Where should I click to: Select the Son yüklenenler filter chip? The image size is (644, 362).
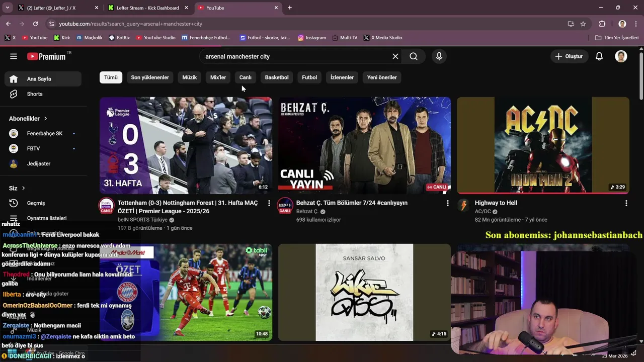(x=150, y=77)
